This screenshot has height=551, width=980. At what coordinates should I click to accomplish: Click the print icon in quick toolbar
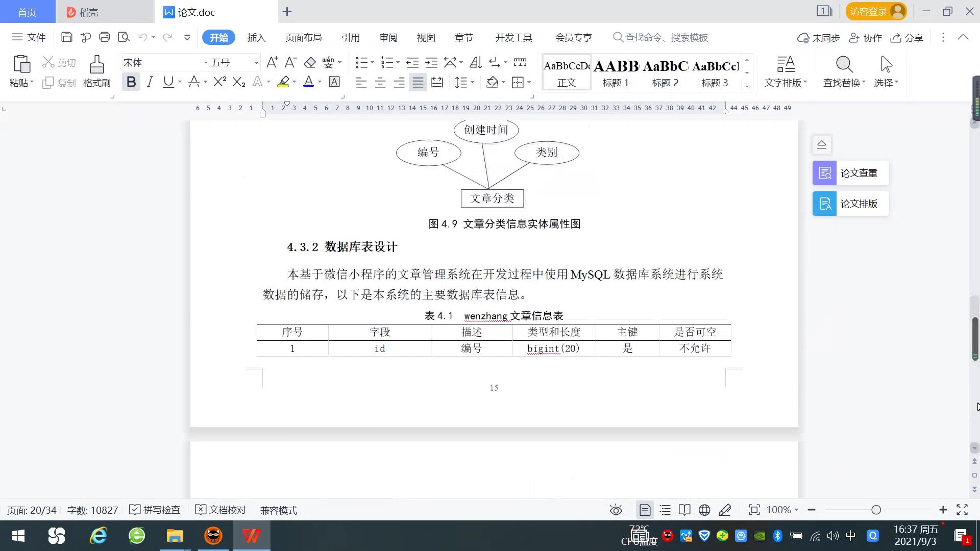coord(105,37)
